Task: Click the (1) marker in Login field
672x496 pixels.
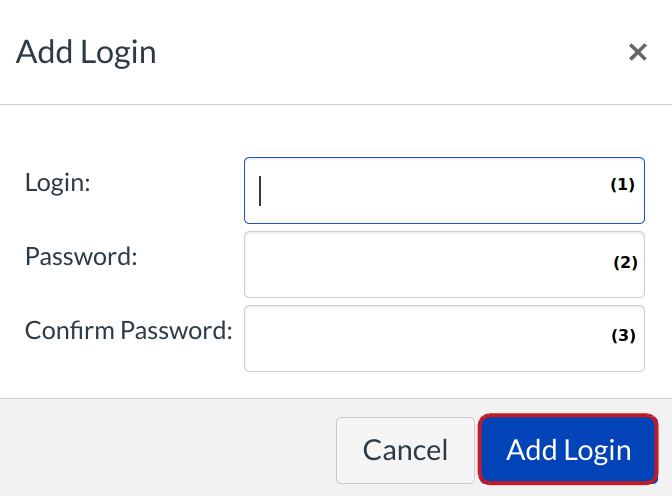Action: point(623,185)
